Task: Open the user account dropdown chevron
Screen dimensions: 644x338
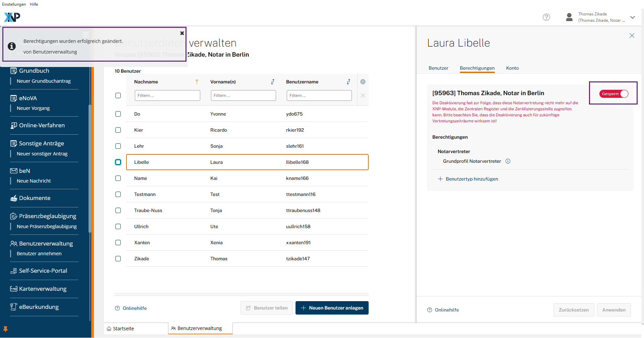Action: coord(632,17)
